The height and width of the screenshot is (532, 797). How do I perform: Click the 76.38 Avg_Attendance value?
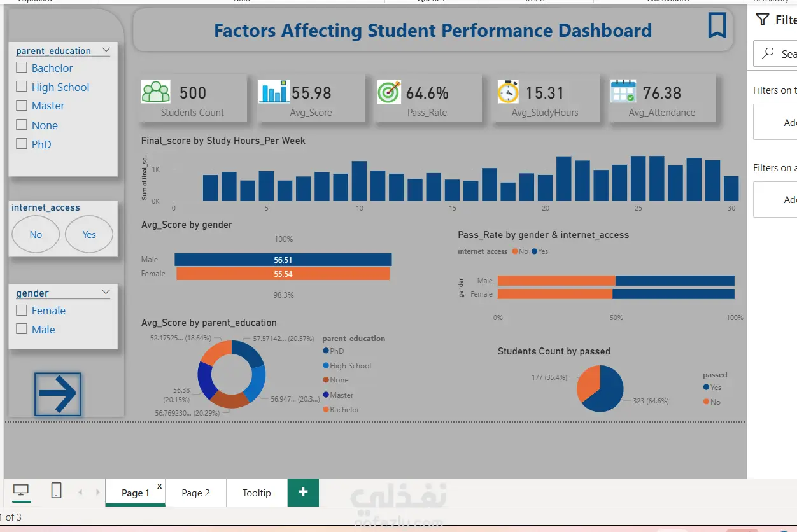pyautogui.click(x=662, y=93)
